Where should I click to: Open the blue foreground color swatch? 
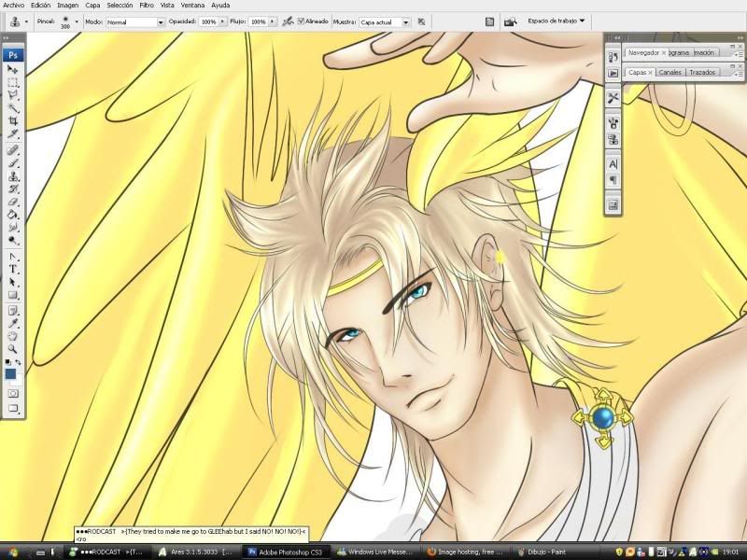coord(10,374)
